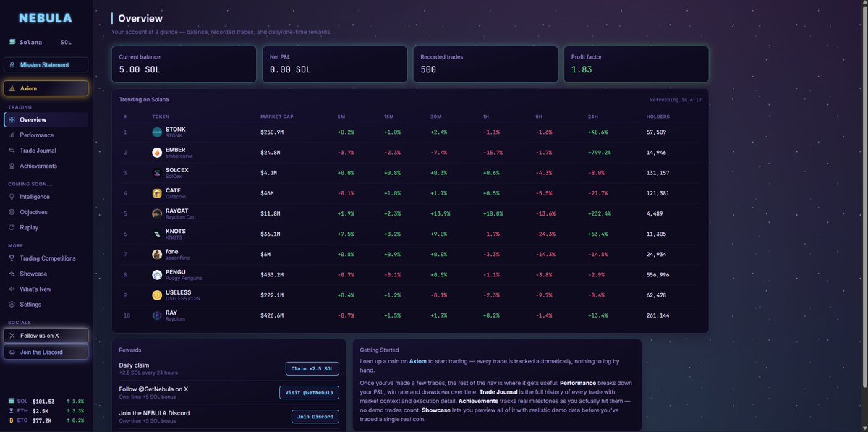
Task: Click RAYCAT's 4,489 holders value
Action: [655, 213]
